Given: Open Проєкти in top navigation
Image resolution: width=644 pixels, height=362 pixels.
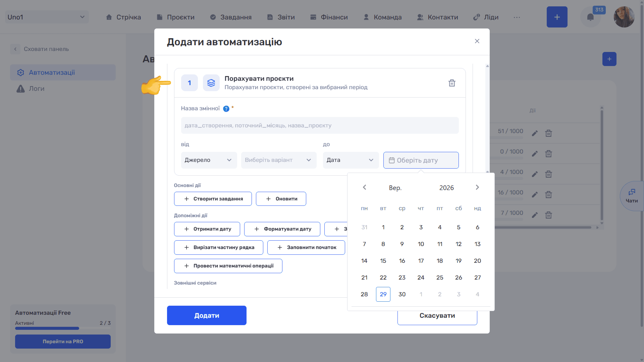Looking at the screenshot, I should pos(175,17).
